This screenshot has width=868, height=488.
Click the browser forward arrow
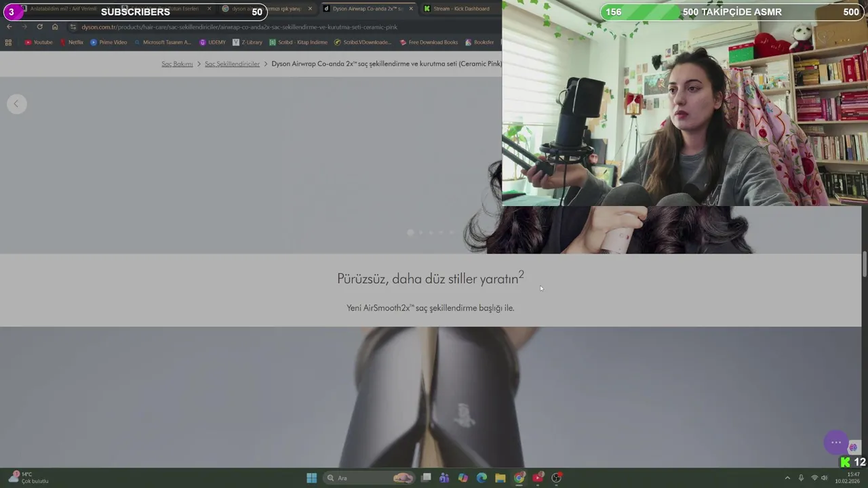[24, 27]
